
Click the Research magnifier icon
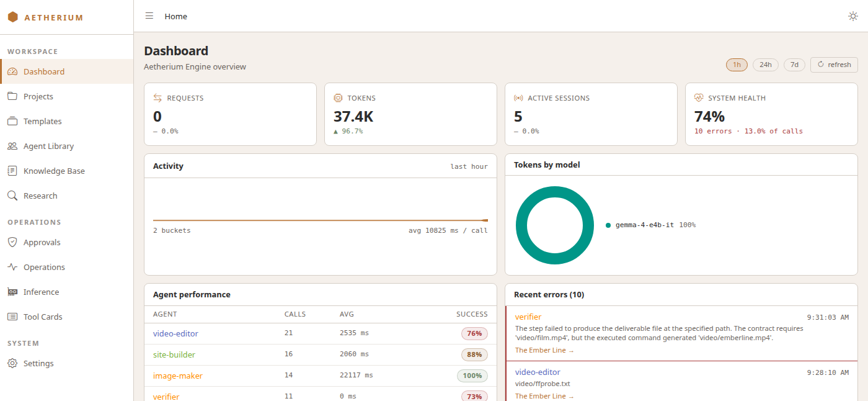[x=12, y=196]
